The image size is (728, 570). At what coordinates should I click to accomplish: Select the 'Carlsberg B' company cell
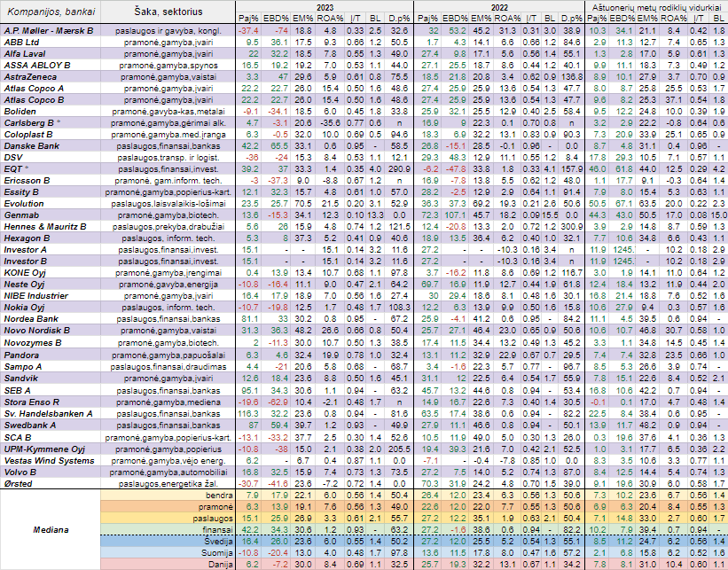[51, 123]
